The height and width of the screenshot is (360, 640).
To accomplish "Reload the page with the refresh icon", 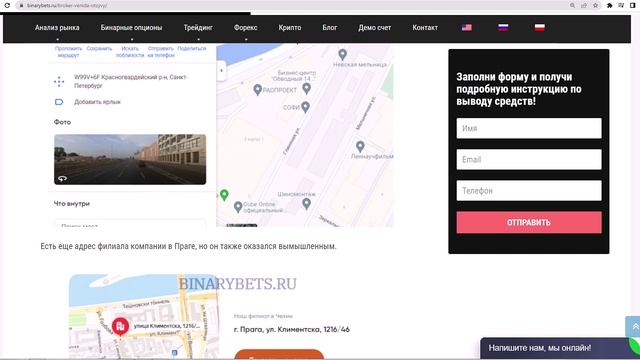I will coord(7,5).
